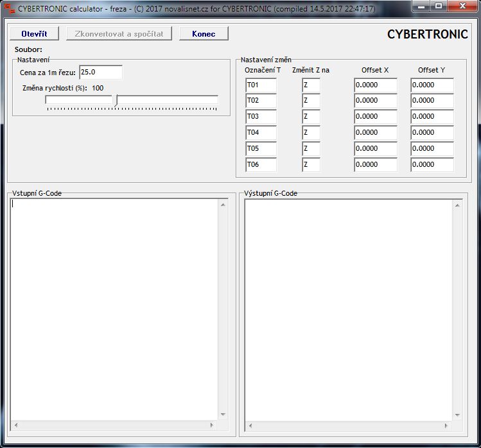
Task: Click the Označení T column header
Action: [x=263, y=70]
